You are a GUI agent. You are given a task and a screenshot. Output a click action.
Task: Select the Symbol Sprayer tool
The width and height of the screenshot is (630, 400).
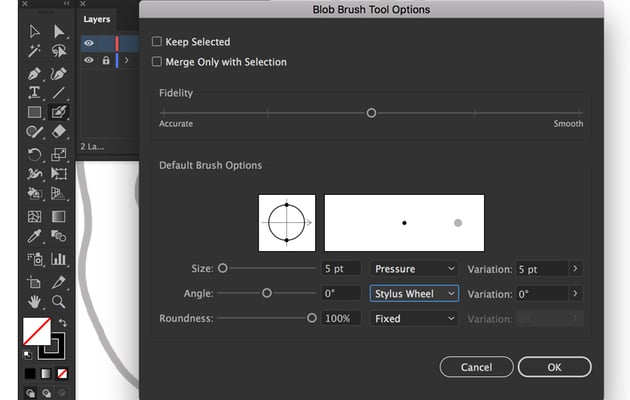[x=35, y=259]
